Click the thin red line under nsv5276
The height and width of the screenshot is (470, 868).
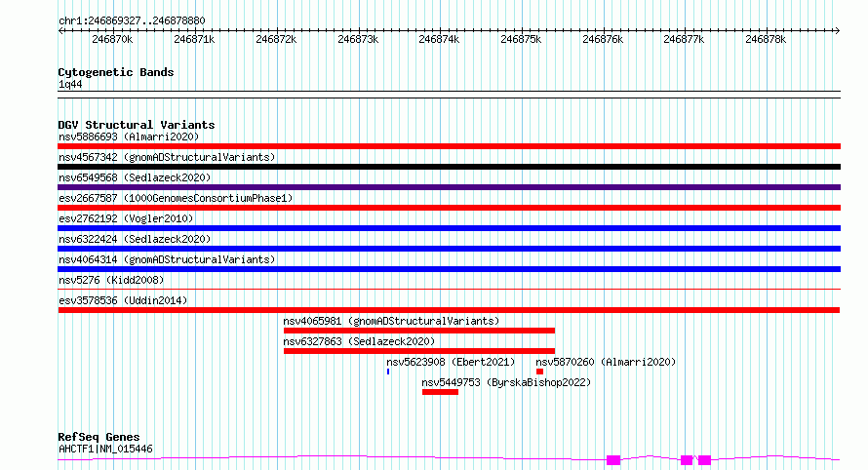pos(449,289)
